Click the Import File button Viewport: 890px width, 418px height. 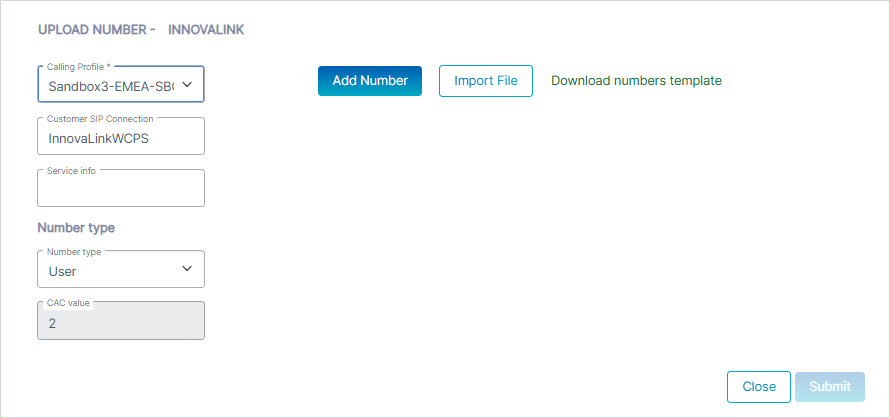[485, 81]
